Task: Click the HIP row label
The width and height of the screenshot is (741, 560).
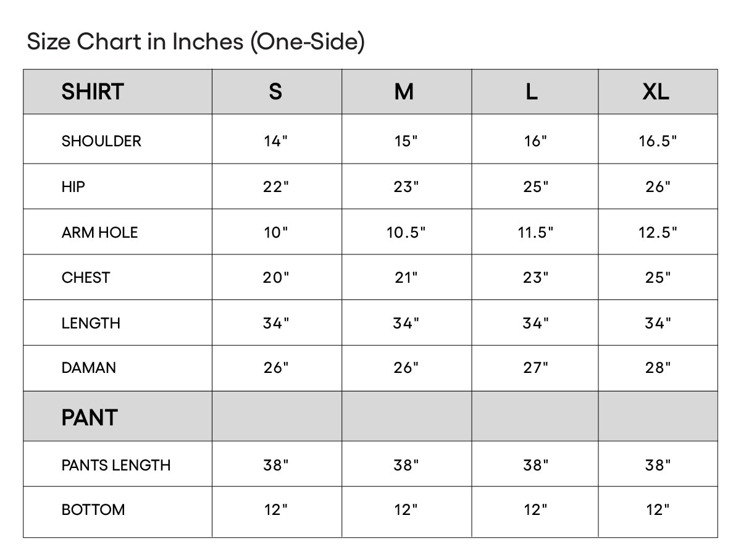Action: coord(73,186)
